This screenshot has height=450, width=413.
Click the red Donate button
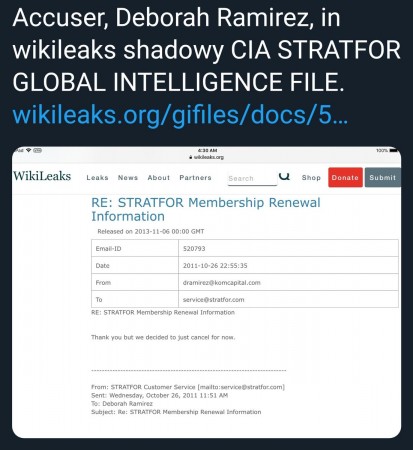(345, 177)
